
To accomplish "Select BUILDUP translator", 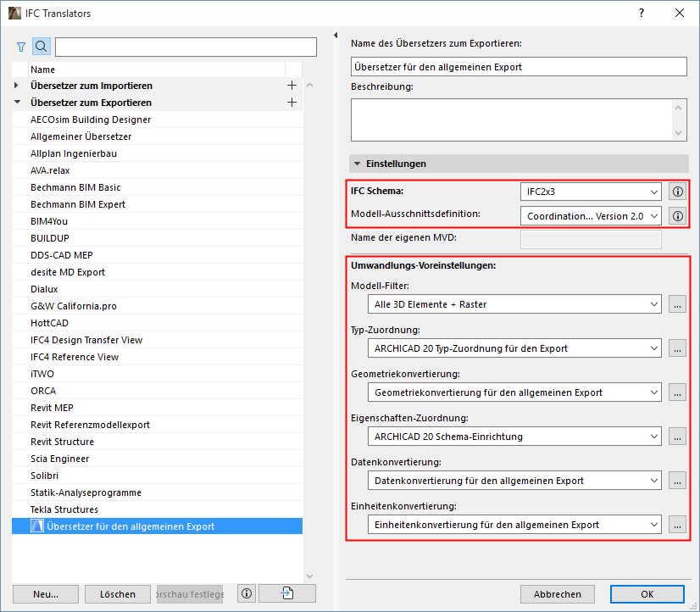I will [157, 238].
